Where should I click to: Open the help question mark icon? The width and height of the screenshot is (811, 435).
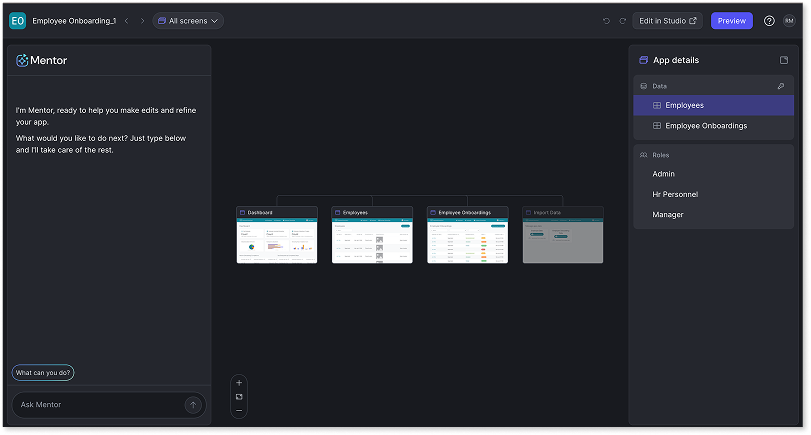click(x=769, y=21)
